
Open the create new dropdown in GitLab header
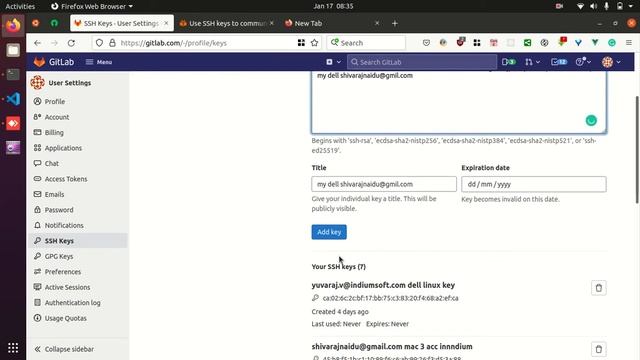tap(333, 62)
